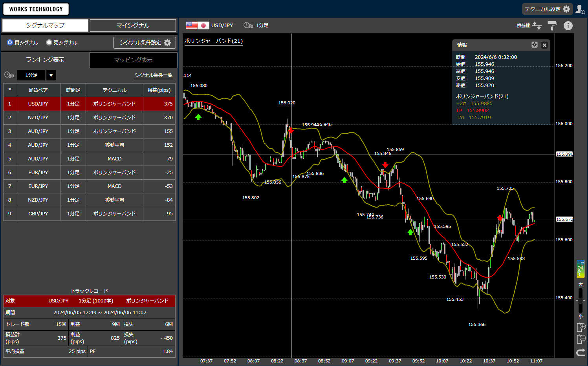
Task: Select rank 2 NZD/JPY ボリンジャーバンド row
Action: (x=89, y=118)
